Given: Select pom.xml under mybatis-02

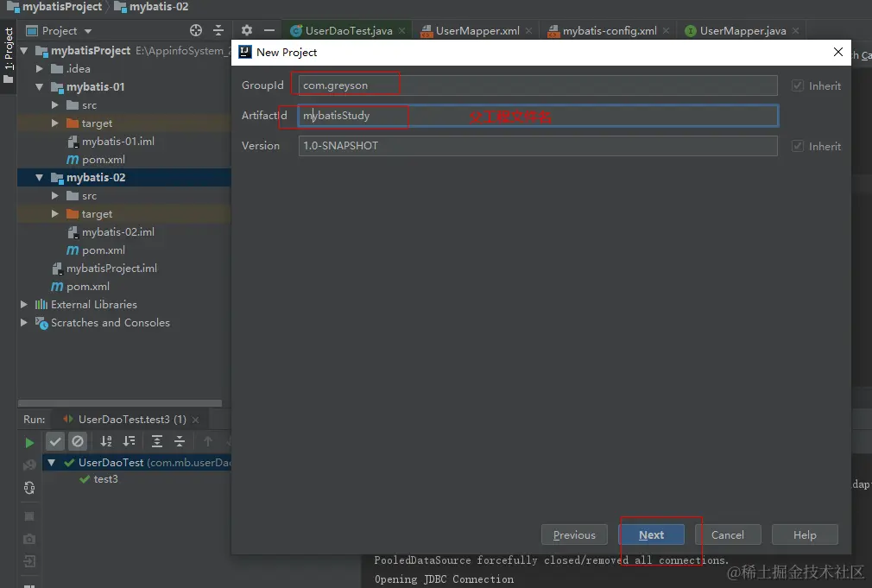Looking at the screenshot, I should click(x=104, y=250).
